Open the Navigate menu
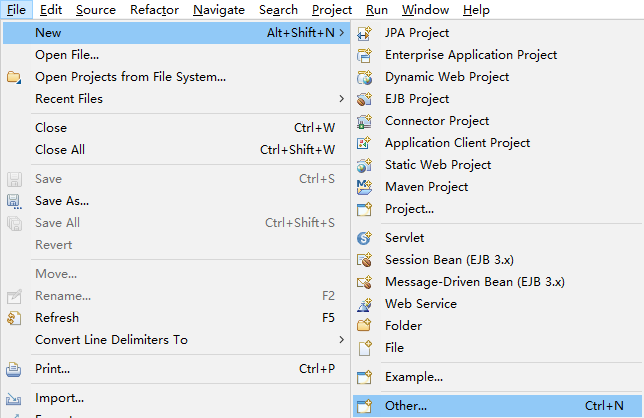Viewport: 644px width, 418px height. click(218, 10)
